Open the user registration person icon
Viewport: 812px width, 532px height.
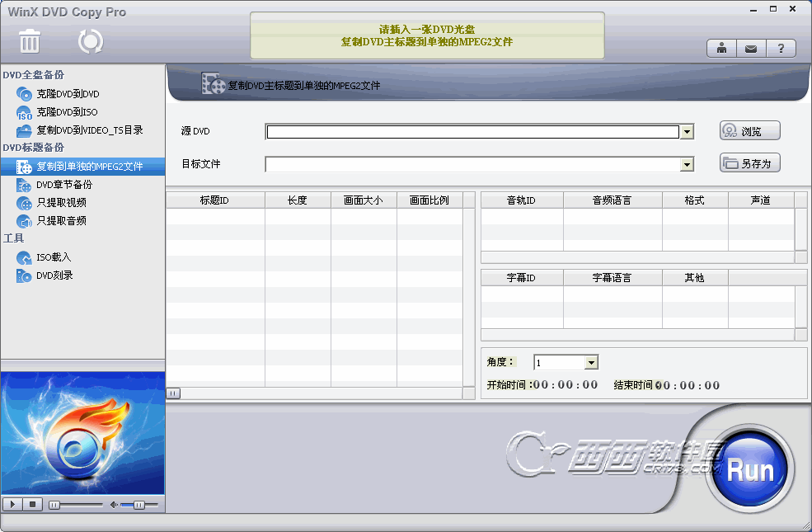pos(721,49)
